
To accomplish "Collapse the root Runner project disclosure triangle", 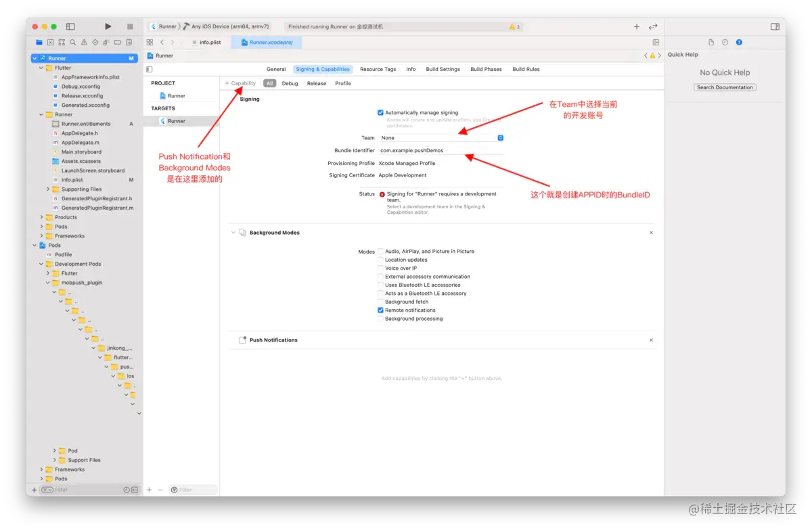I will tap(34, 58).
